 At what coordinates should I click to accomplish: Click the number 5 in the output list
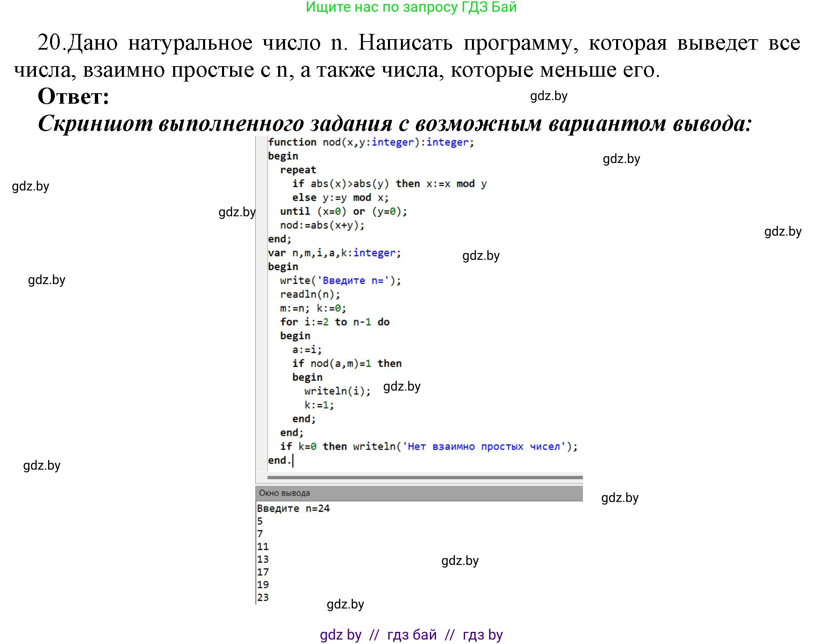(x=259, y=522)
